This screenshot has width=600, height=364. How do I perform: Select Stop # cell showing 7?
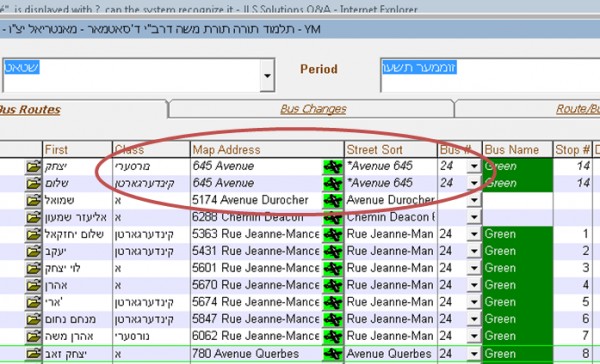[572, 336]
